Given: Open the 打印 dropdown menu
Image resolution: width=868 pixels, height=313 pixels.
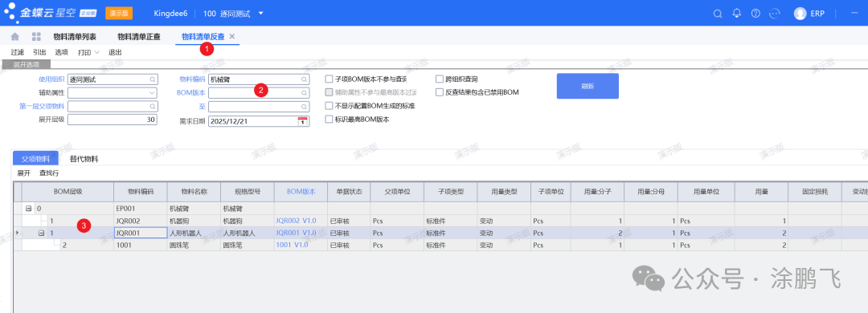Looking at the screenshot, I should click(88, 52).
